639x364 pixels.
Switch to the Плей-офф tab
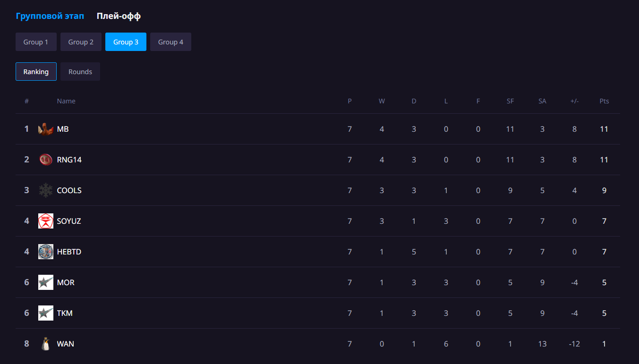click(119, 16)
